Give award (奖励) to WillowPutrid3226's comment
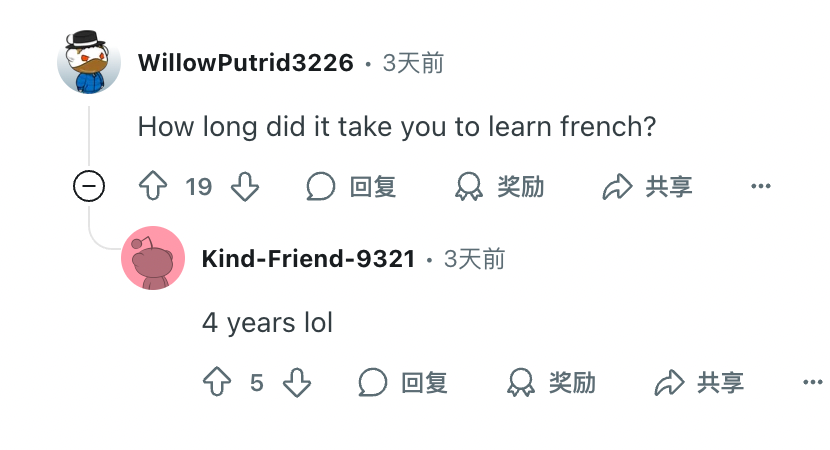 coord(499,186)
